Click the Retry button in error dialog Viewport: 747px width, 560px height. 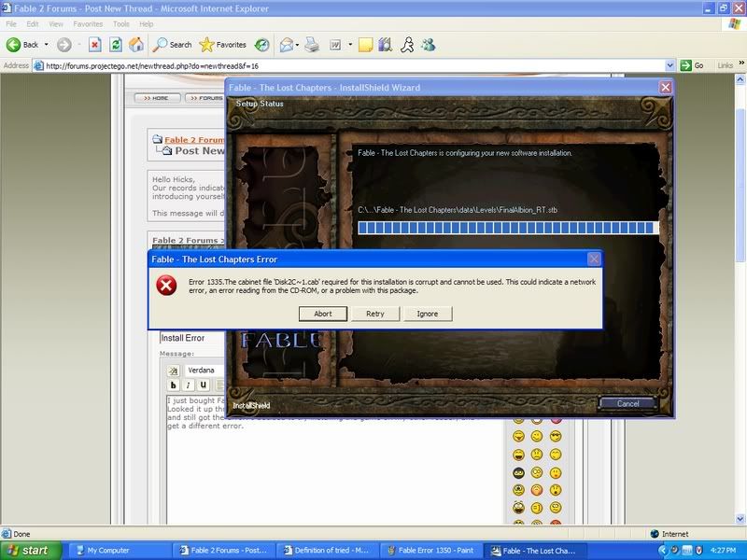(375, 314)
